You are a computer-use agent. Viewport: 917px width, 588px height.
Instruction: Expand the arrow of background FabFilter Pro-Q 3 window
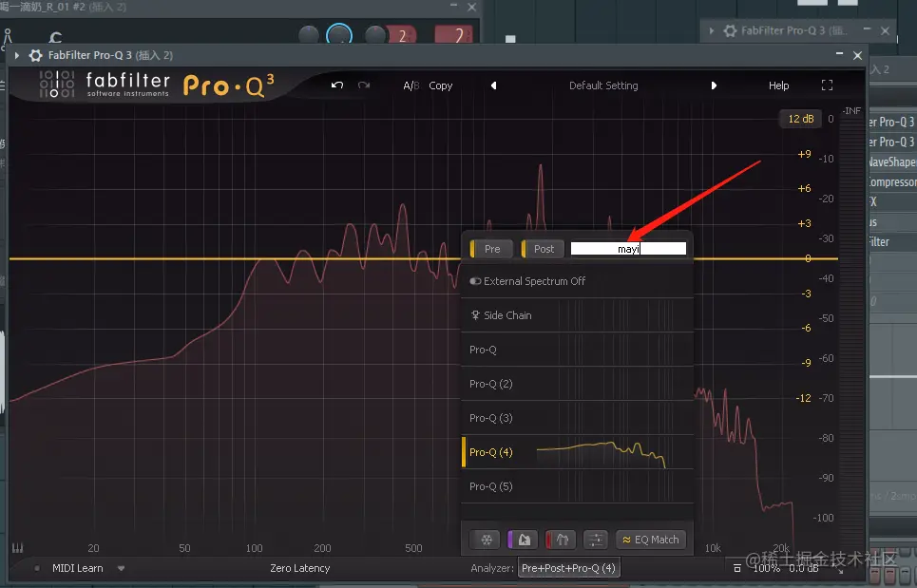[711, 31]
